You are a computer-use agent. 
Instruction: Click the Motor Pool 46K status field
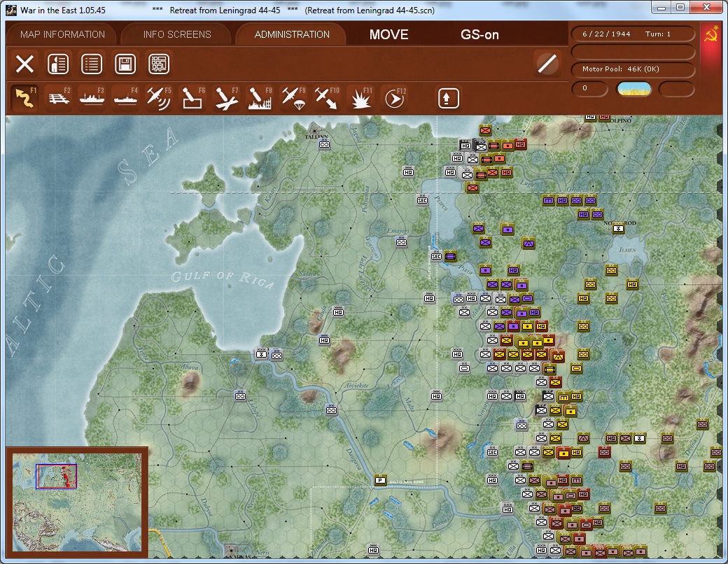(x=633, y=69)
